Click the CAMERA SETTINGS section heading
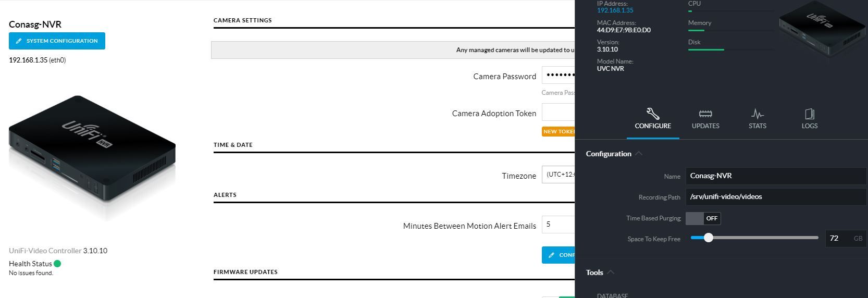The image size is (868, 298). 242,20
